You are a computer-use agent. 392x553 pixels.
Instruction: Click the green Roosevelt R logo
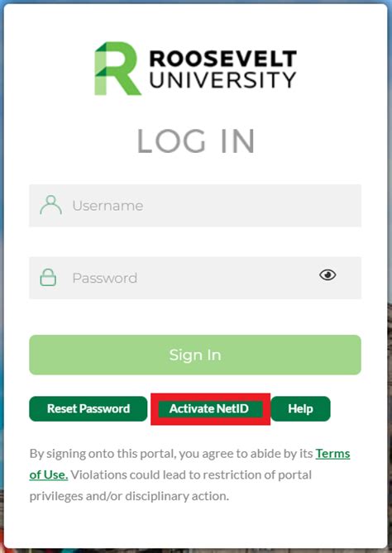pyautogui.click(x=117, y=69)
